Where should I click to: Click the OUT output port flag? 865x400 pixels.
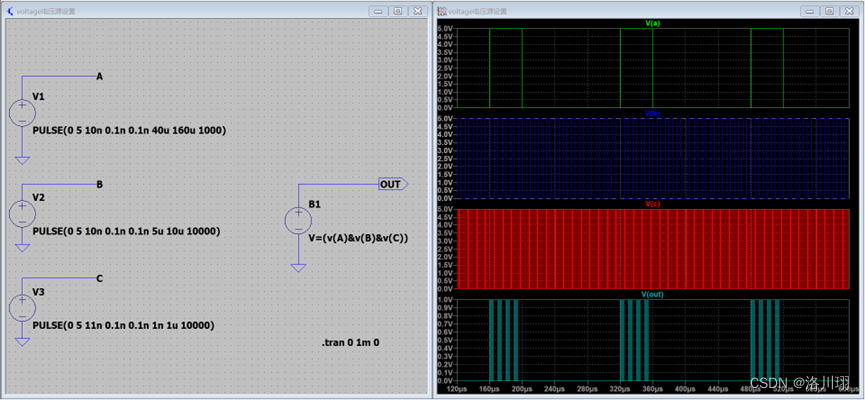click(393, 184)
